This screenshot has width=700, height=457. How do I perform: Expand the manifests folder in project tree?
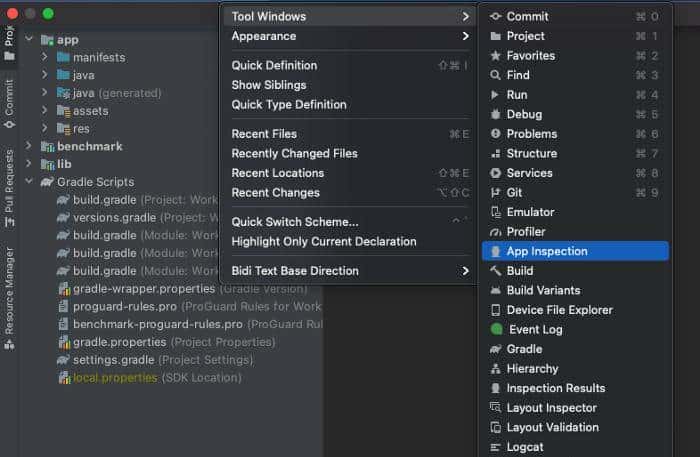(45, 58)
